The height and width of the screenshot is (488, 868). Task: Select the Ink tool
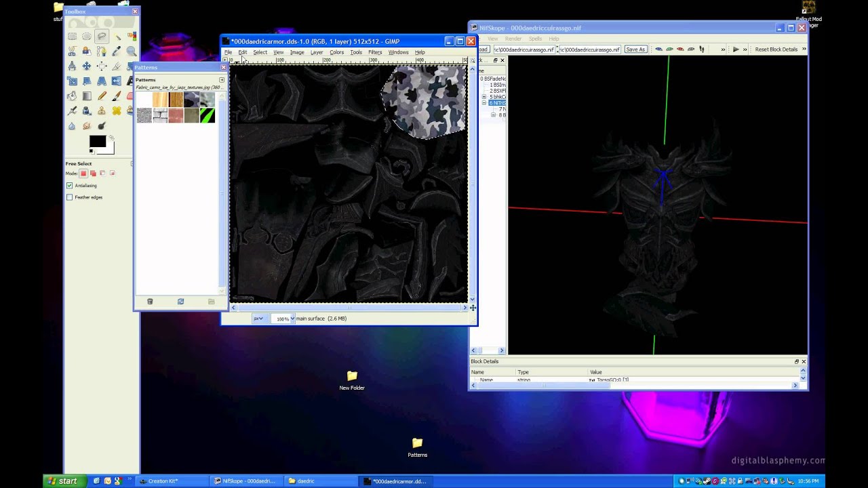(87, 111)
